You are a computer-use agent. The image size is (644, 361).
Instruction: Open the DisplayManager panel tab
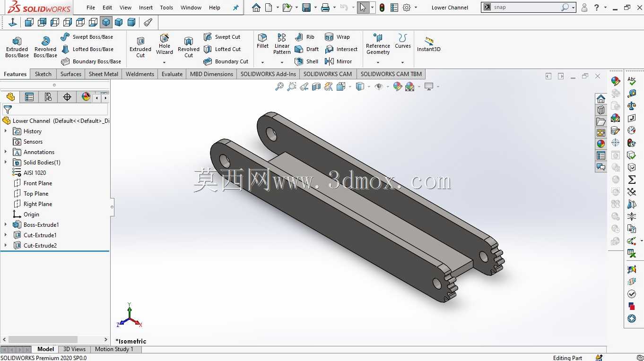pos(86,97)
